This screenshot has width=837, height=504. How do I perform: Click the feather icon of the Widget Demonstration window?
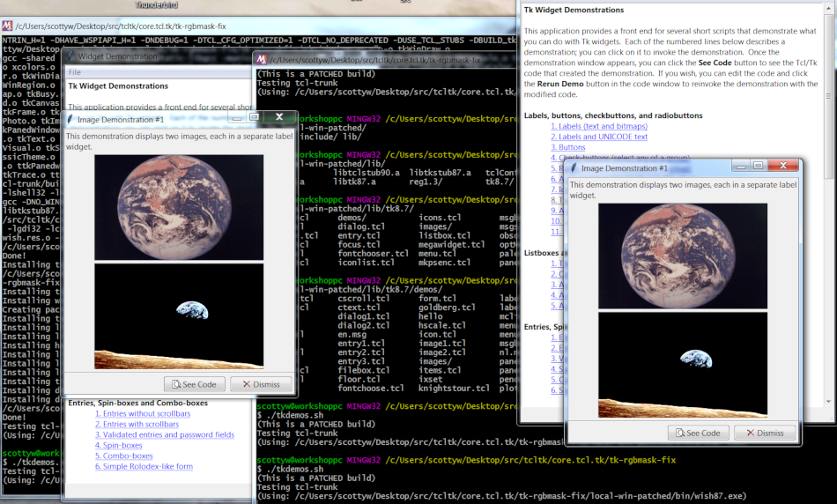(70, 56)
